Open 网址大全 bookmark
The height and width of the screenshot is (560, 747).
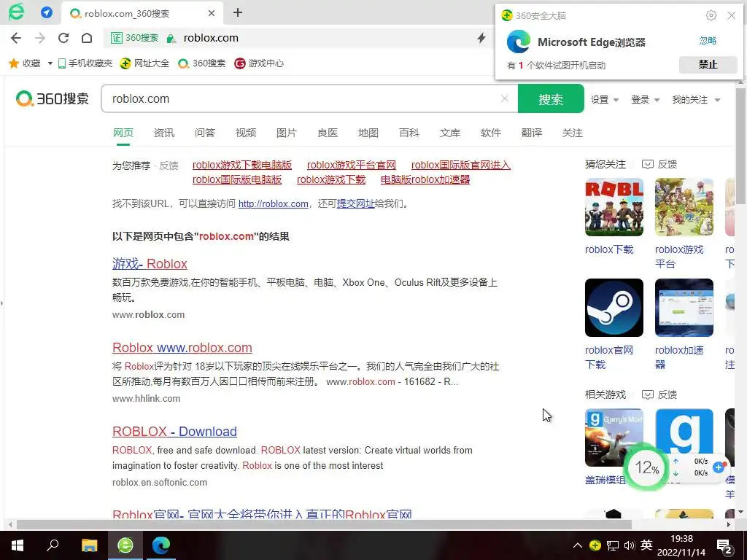click(x=144, y=63)
